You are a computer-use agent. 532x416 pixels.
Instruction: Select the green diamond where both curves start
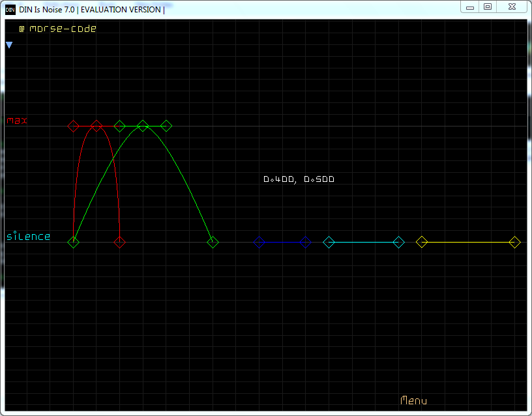[x=74, y=243]
